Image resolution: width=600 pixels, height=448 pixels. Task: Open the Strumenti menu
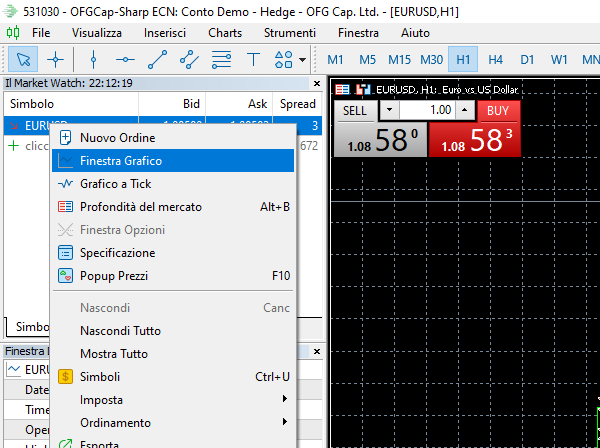point(290,33)
